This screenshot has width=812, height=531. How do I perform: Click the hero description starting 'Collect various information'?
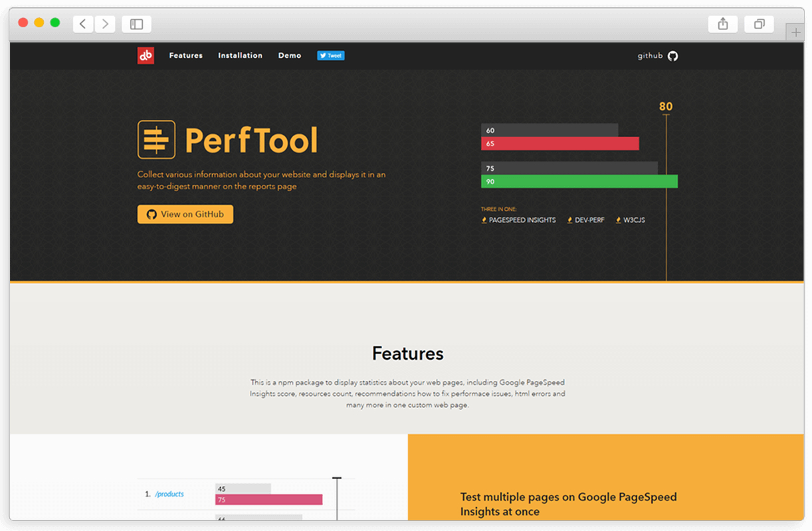[x=262, y=181]
